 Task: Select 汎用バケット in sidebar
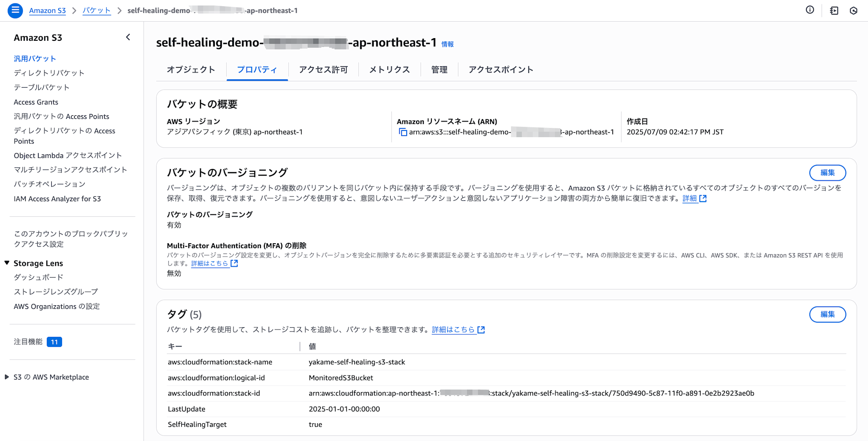click(35, 59)
